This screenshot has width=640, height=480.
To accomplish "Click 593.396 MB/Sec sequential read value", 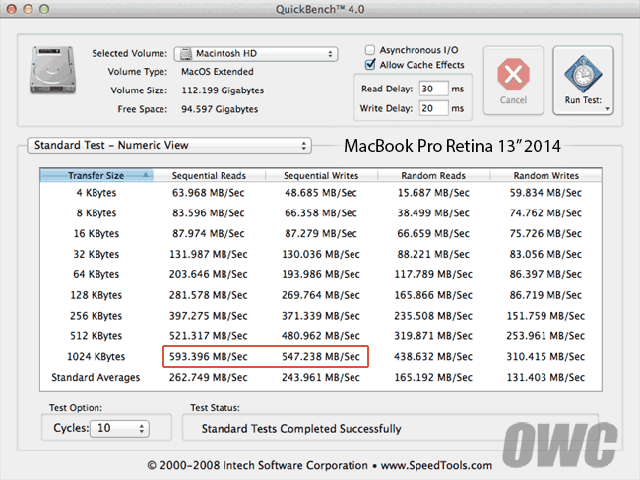I will point(208,357).
